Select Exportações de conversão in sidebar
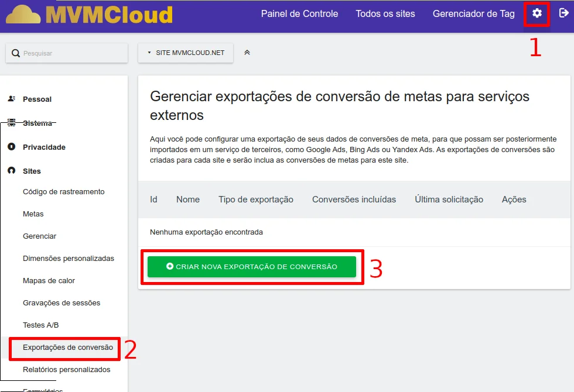The height and width of the screenshot is (392, 574). point(67,348)
